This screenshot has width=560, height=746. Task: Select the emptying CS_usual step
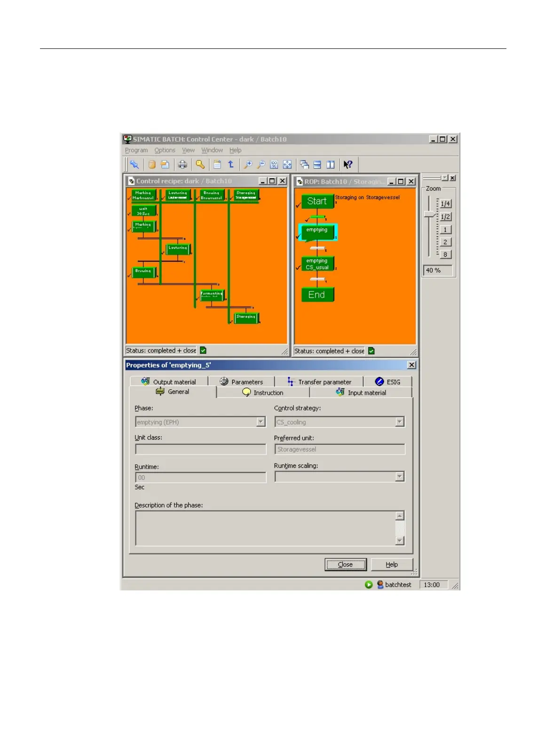click(317, 264)
